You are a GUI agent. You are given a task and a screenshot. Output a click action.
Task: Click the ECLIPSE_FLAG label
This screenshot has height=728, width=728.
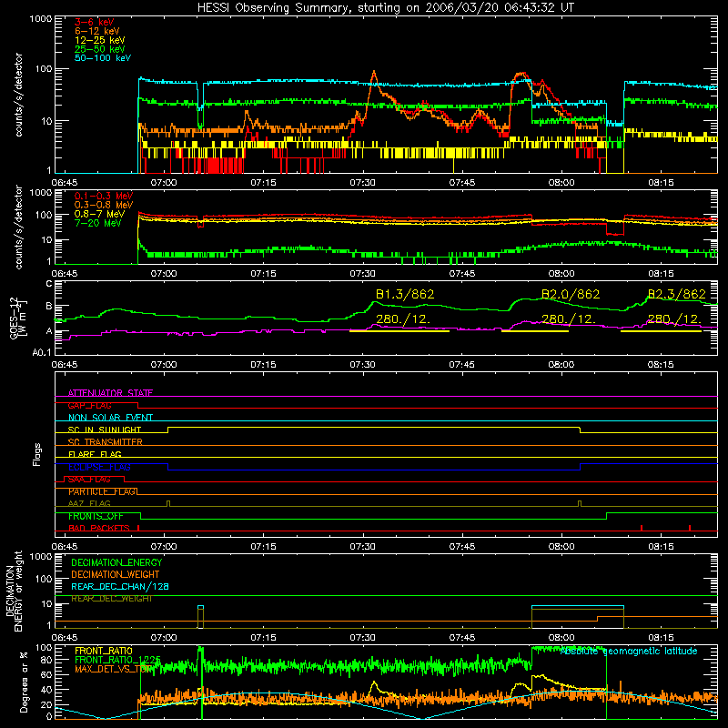pyautogui.click(x=99, y=467)
